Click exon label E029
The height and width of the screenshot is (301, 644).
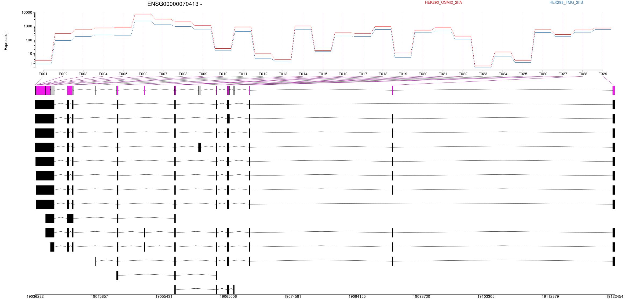point(603,74)
